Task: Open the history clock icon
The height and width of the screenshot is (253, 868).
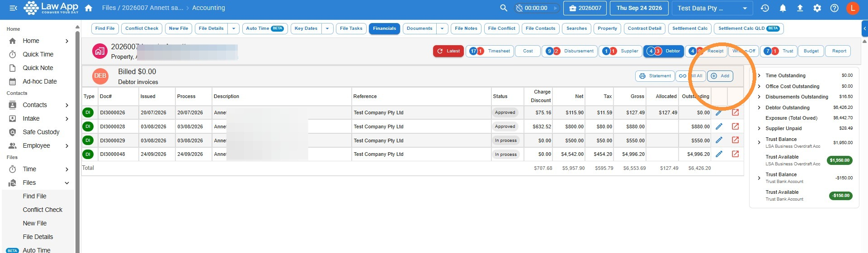Action: pyautogui.click(x=765, y=8)
